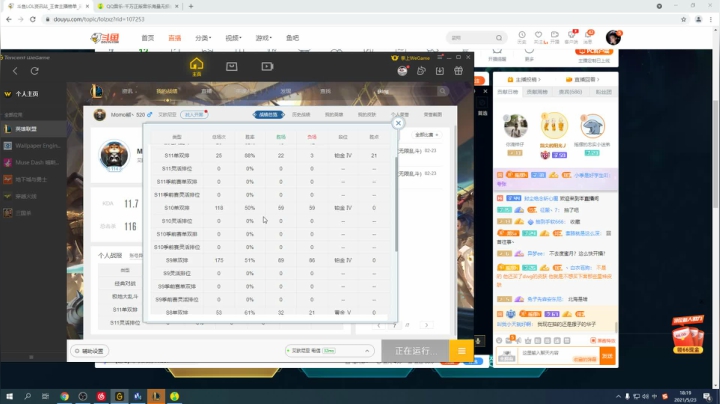Image resolution: width=720 pixels, height=404 pixels.
Task: Open the 我的战绩 tab in LOL nav
Action: click(x=167, y=91)
